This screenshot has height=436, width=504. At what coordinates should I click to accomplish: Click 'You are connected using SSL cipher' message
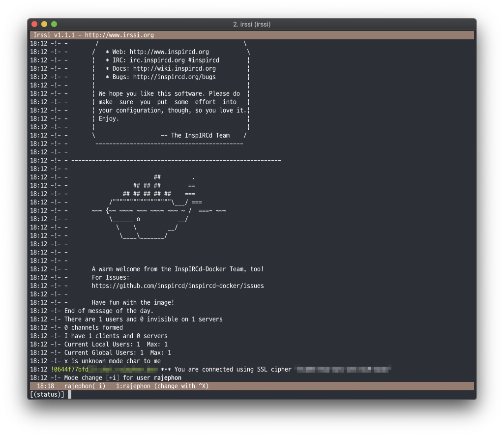pyautogui.click(x=226, y=369)
